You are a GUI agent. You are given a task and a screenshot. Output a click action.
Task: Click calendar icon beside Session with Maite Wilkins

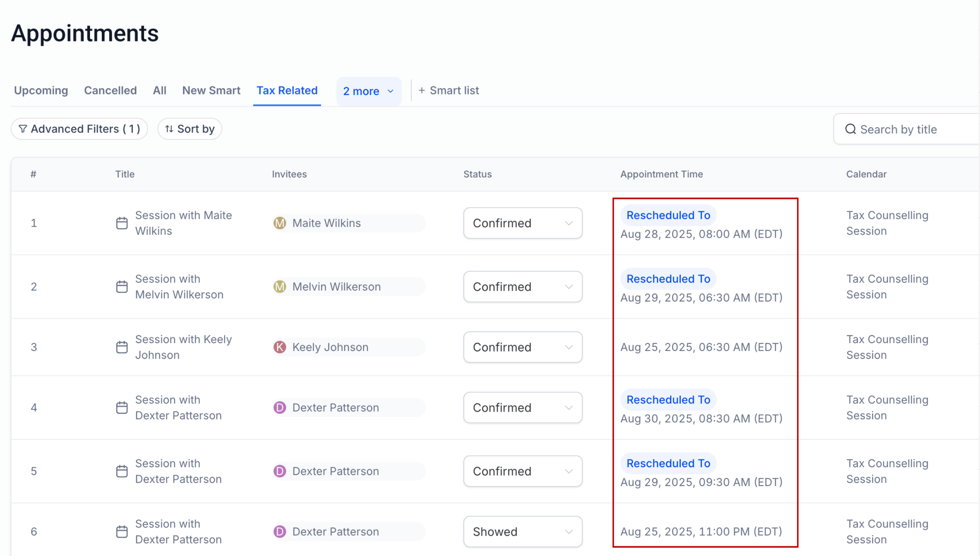coord(122,223)
